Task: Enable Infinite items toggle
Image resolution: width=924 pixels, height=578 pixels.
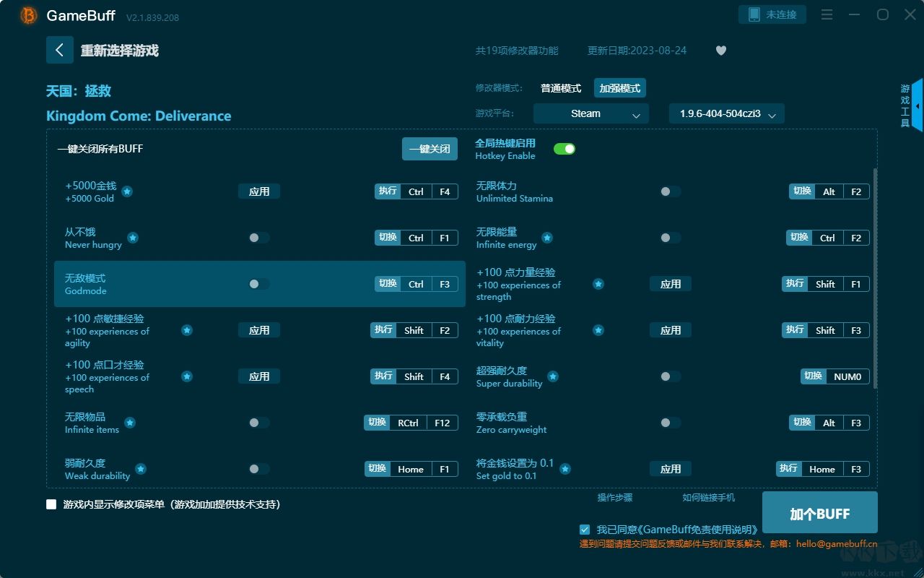Action: (x=259, y=423)
